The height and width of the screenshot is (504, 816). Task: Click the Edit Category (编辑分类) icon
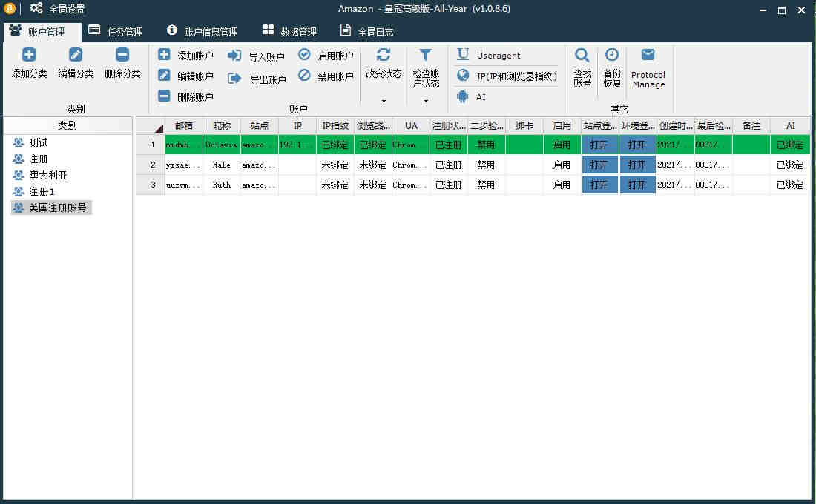click(76, 55)
